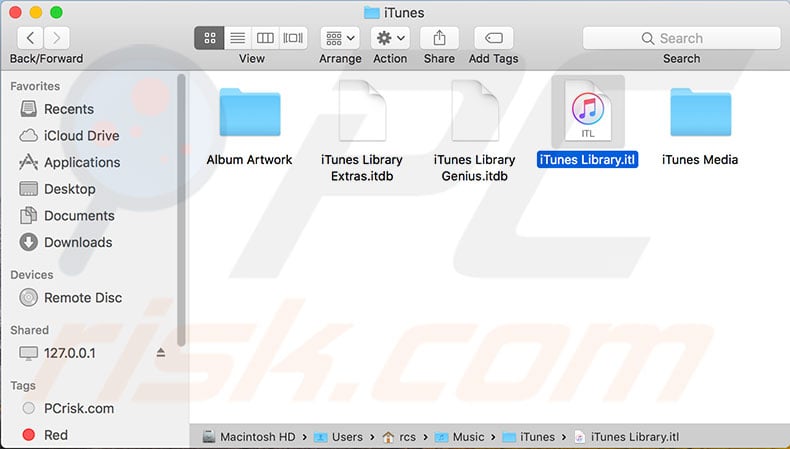Image resolution: width=790 pixels, height=449 pixels.
Task: Go to Users in the path bar
Action: coord(338,437)
